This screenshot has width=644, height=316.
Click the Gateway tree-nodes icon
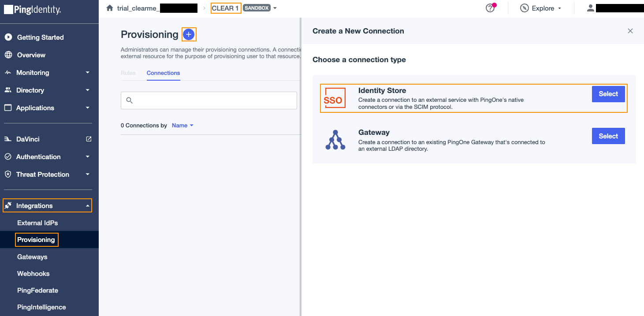(335, 140)
